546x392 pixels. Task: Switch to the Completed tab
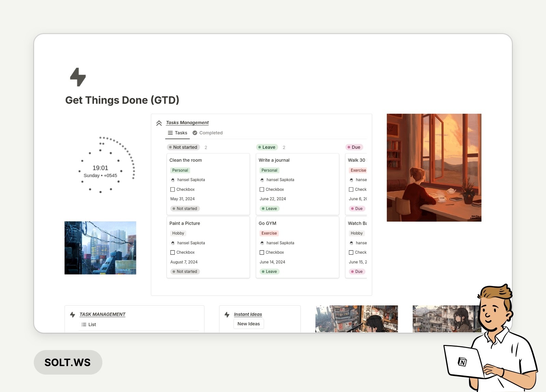[x=211, y=133]
